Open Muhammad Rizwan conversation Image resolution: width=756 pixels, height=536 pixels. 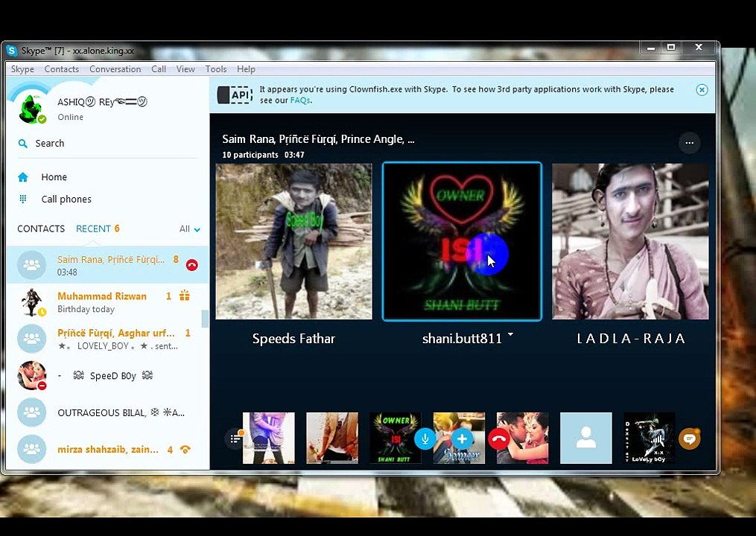tap(107, 301)
